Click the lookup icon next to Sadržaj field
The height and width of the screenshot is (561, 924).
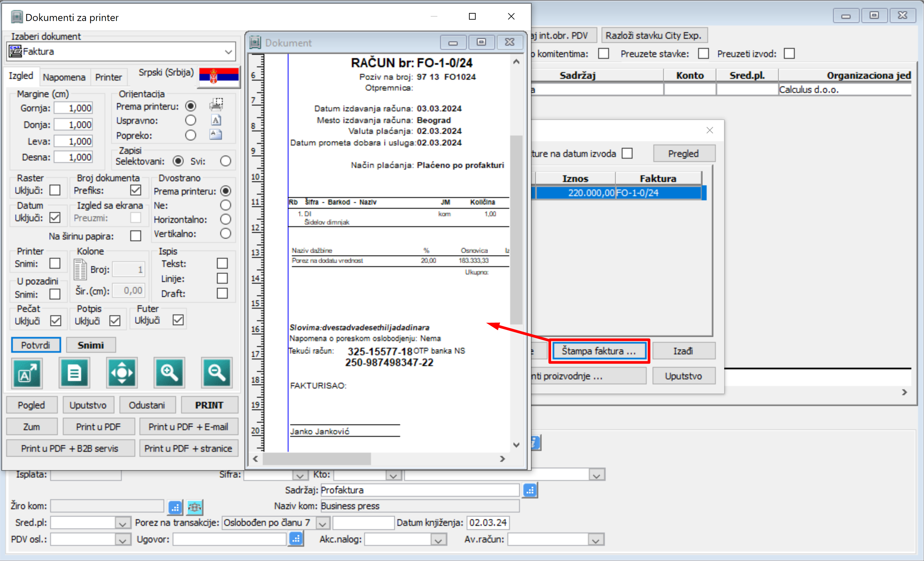[x=530, y=490]
